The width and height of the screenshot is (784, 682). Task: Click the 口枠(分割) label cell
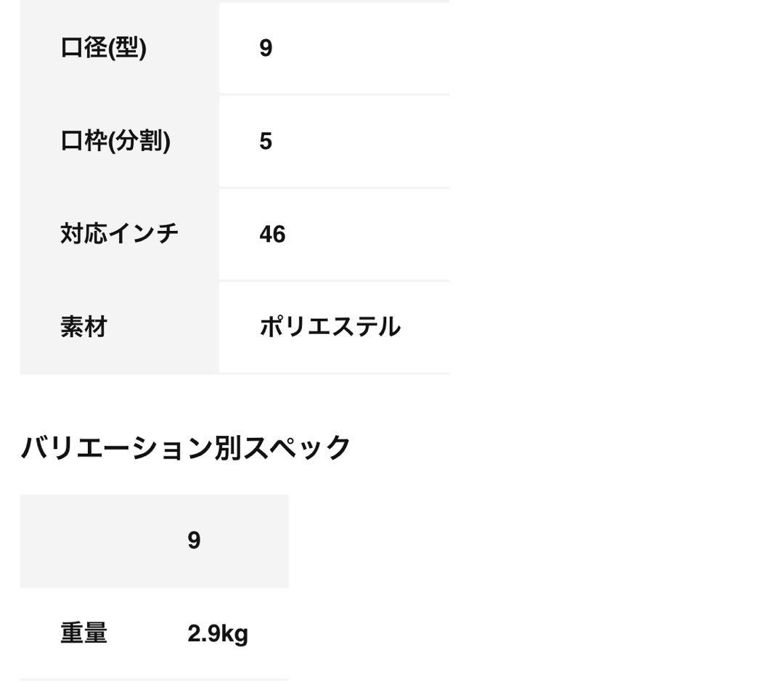[115, 141]
